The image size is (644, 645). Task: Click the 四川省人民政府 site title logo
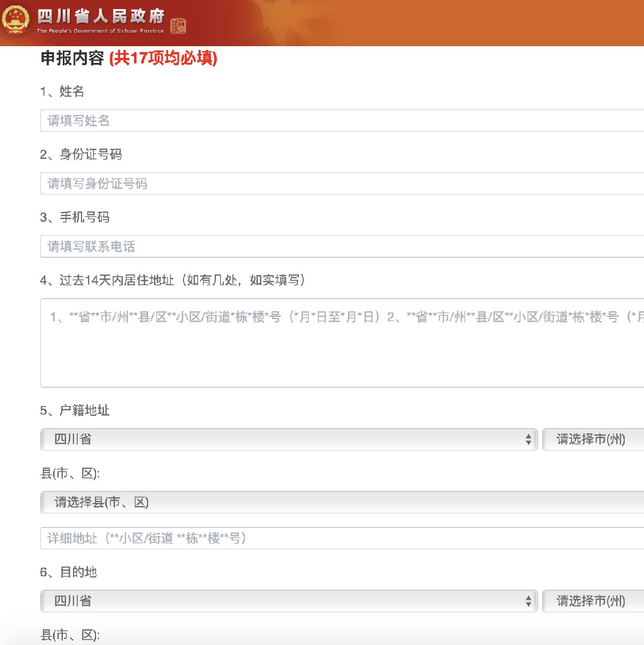101,16
